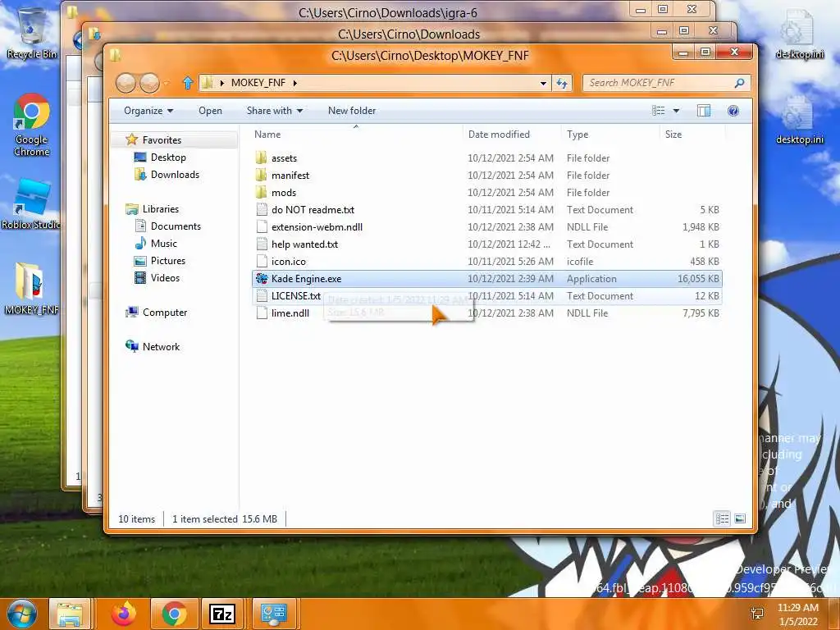Open the Recycle Bin desktop icon

[x=31, y=32]
